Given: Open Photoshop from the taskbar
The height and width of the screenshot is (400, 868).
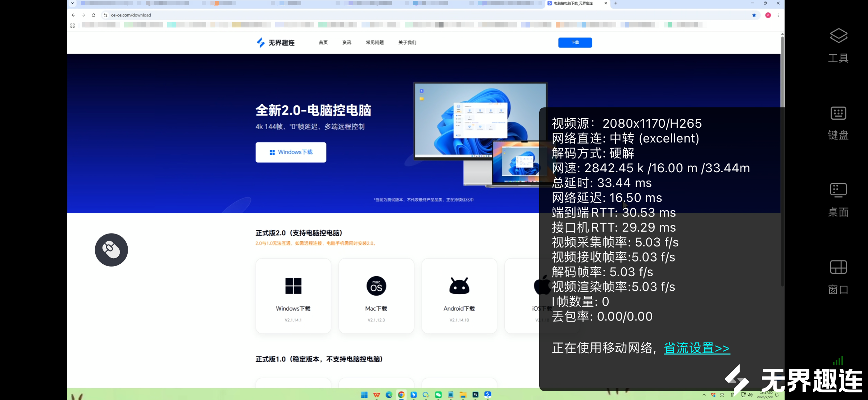Looking at the screenshot, I should click(475, 395).
